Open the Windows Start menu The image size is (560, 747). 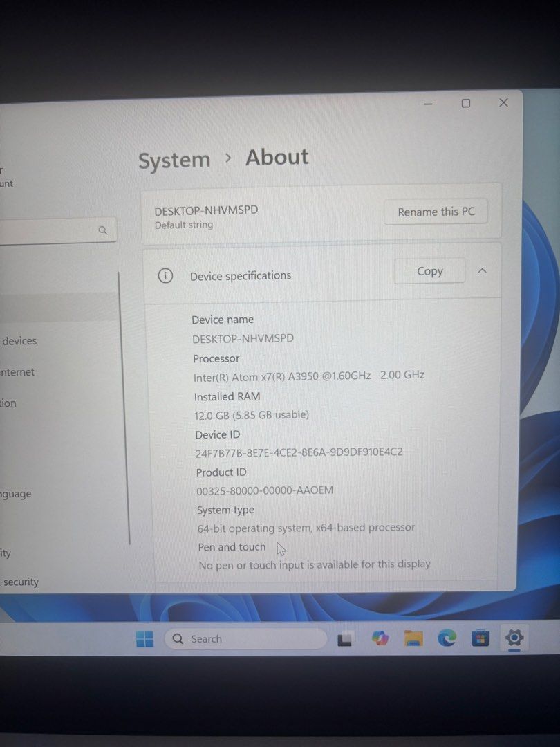point(144,639)
